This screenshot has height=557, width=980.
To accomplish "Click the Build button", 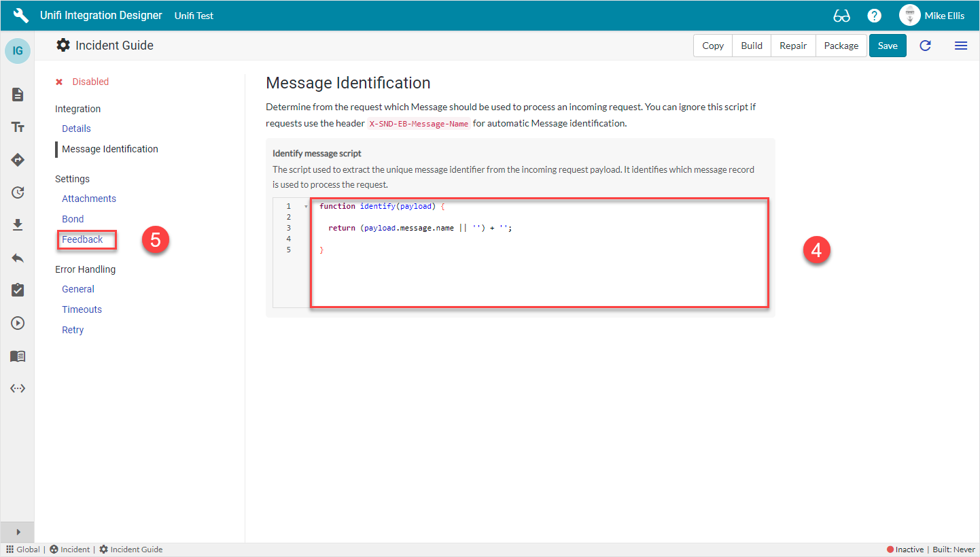I will 751,46.
